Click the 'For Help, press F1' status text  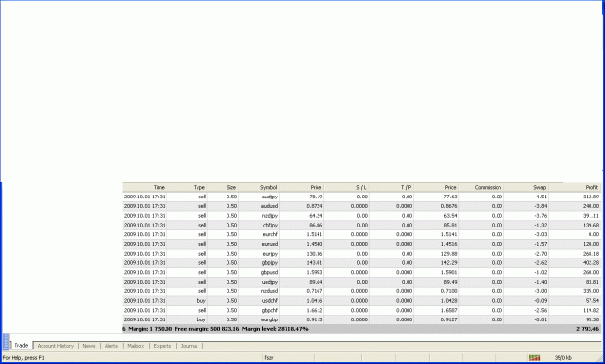23,358
